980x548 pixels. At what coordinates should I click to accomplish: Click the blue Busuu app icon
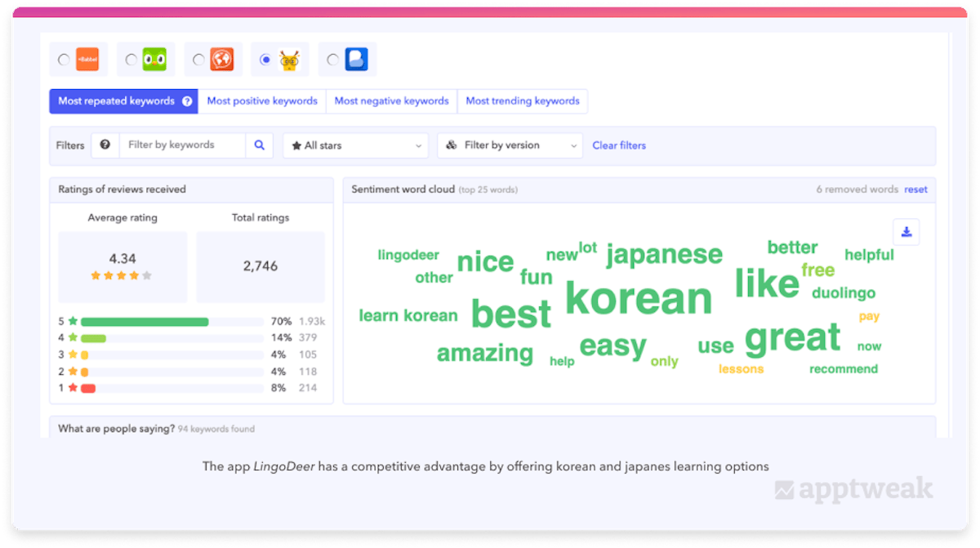pyautogui.click(x=356, y=60)
